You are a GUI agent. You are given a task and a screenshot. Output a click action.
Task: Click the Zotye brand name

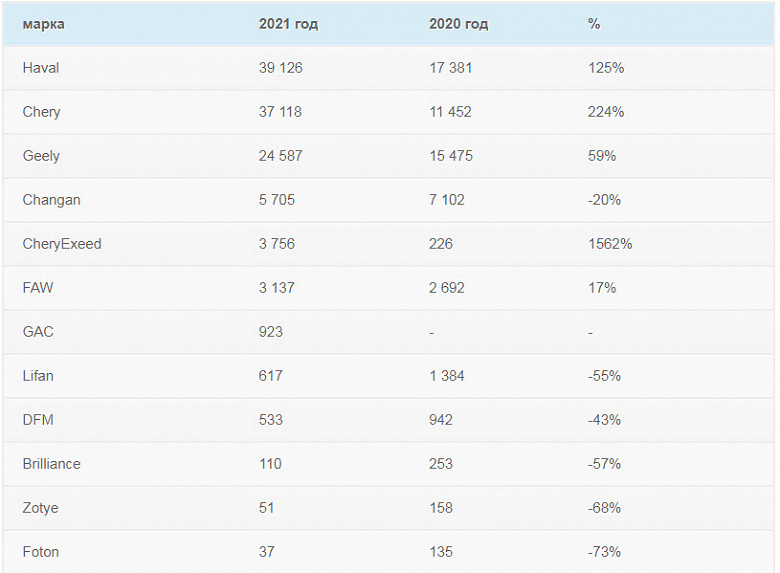[41, 508]
